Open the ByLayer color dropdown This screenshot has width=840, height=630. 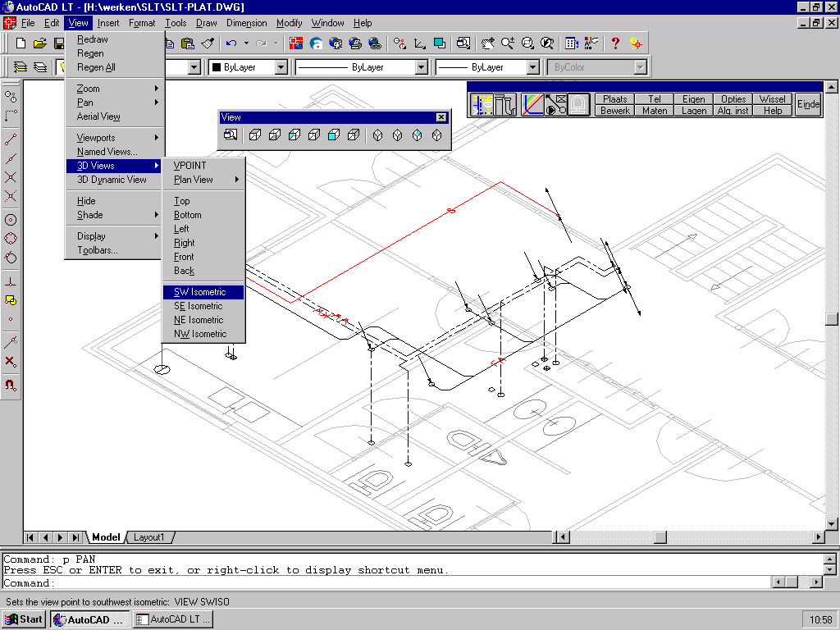pos(281,67)
